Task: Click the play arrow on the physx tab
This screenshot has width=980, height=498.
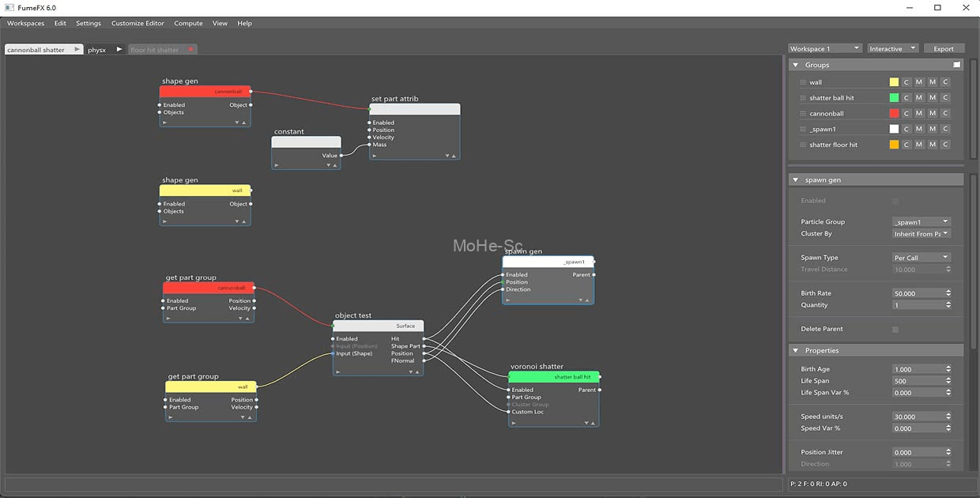Action: tap(119, 49)
